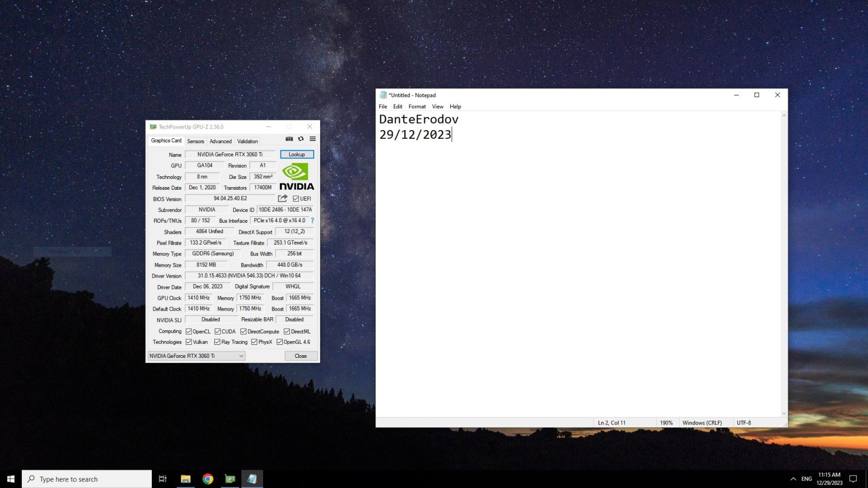The width and height of the screenshot is (868, 488).
Task: Switch to the Sensors tab
Action: [x=196, y=141]
